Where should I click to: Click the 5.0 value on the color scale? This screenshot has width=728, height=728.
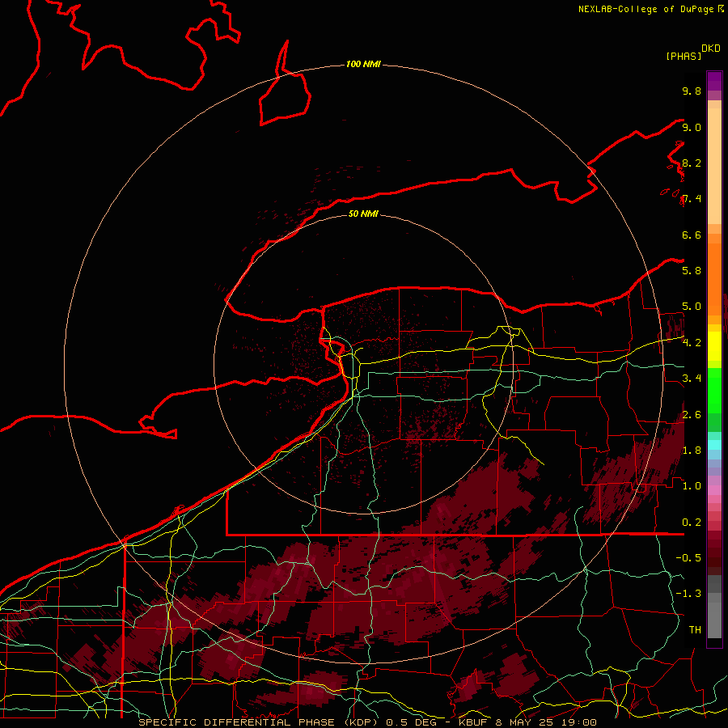(692, 307)
